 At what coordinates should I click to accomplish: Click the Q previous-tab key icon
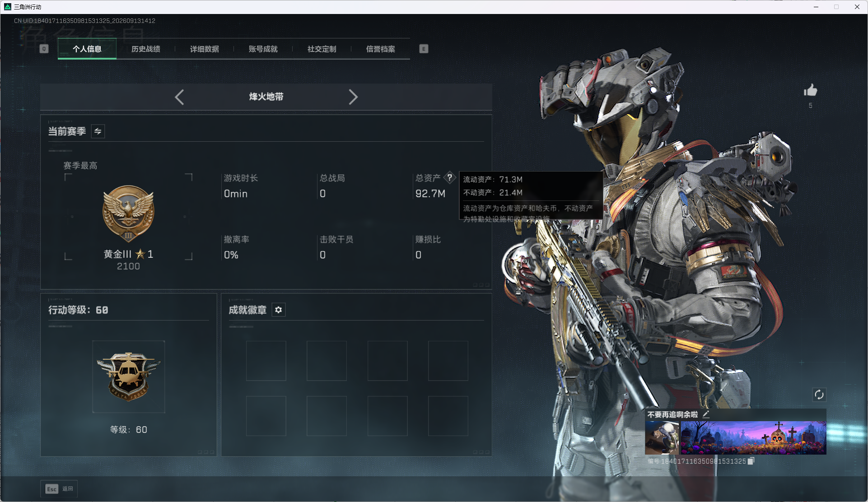tap(44, 49)
